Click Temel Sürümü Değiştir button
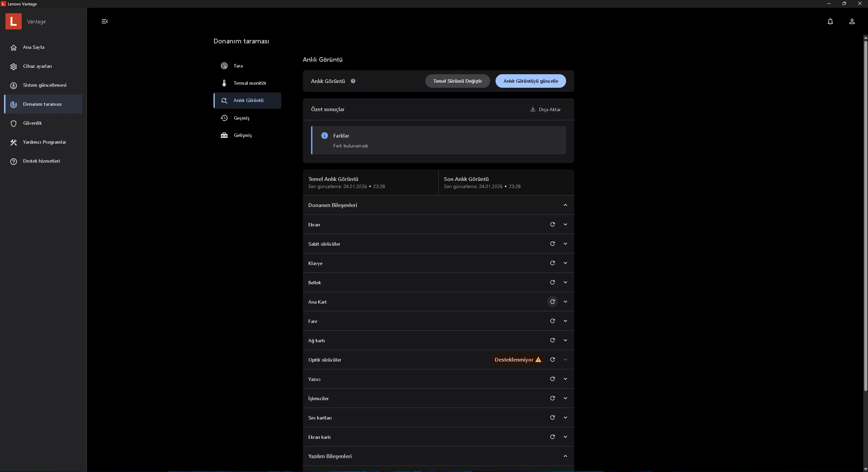This screenshot has width=868, height=472. click(457, 81)
